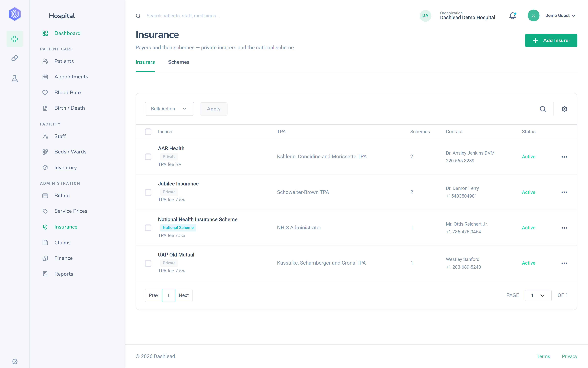
Task: Toggle the select-all insurers checkbox
Action: (x=148, y=132)
